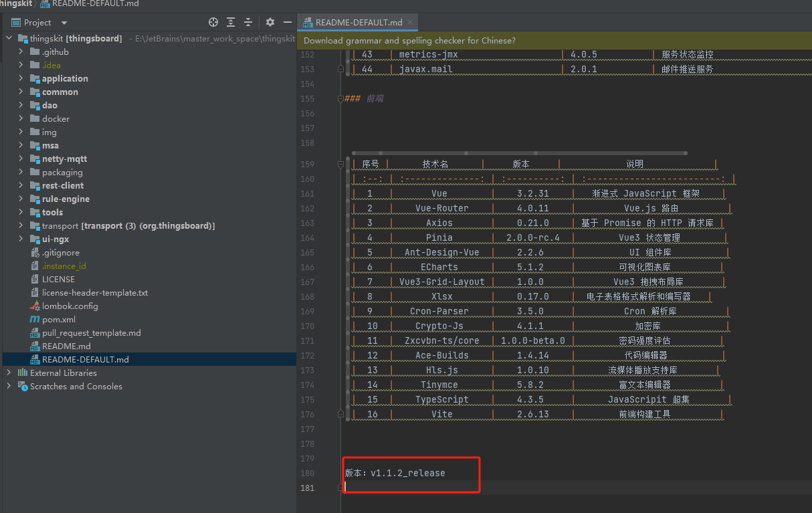812x513 pixels.
Task: Expand the common module arrow
Action: (21, 92)
